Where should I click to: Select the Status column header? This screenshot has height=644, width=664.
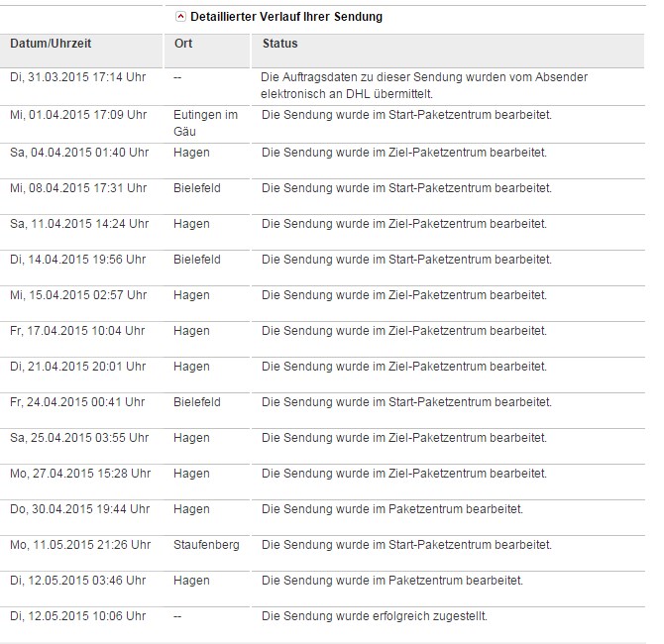[279, 44]
